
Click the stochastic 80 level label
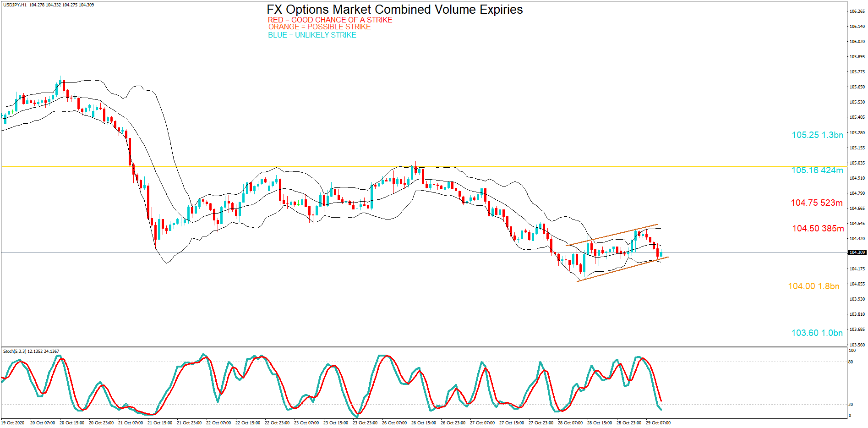851,362
